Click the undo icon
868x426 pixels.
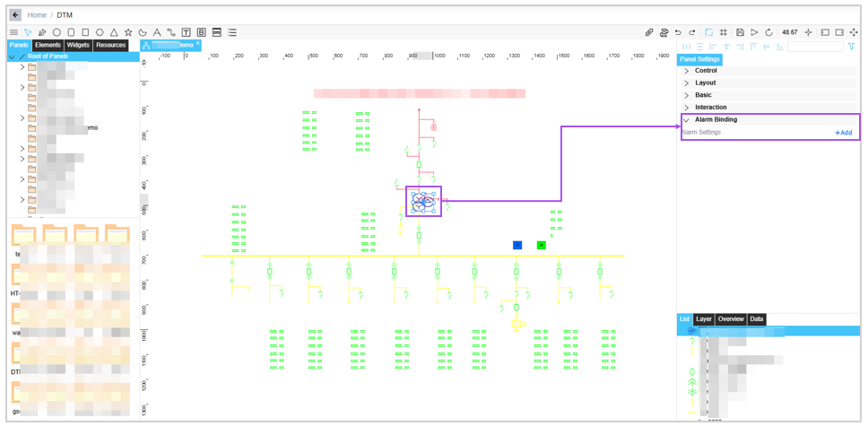pos(678,32)
